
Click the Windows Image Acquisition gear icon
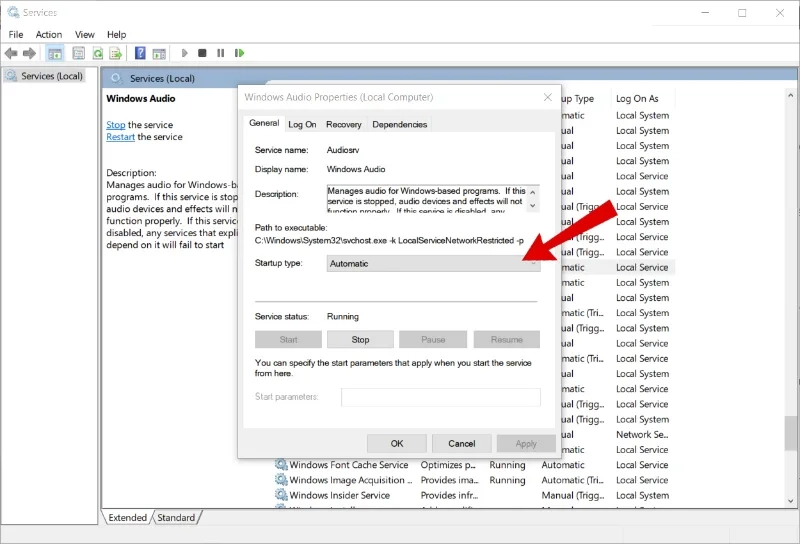tap(281, 480)
